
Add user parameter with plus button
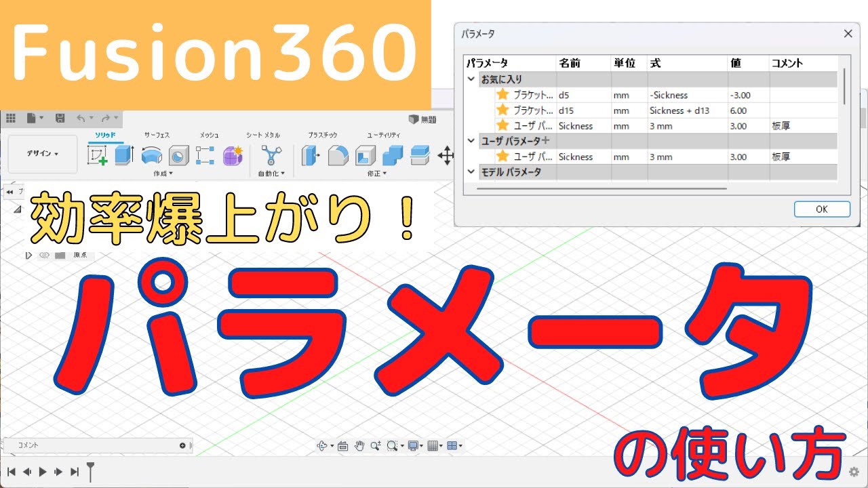(545, 141)
